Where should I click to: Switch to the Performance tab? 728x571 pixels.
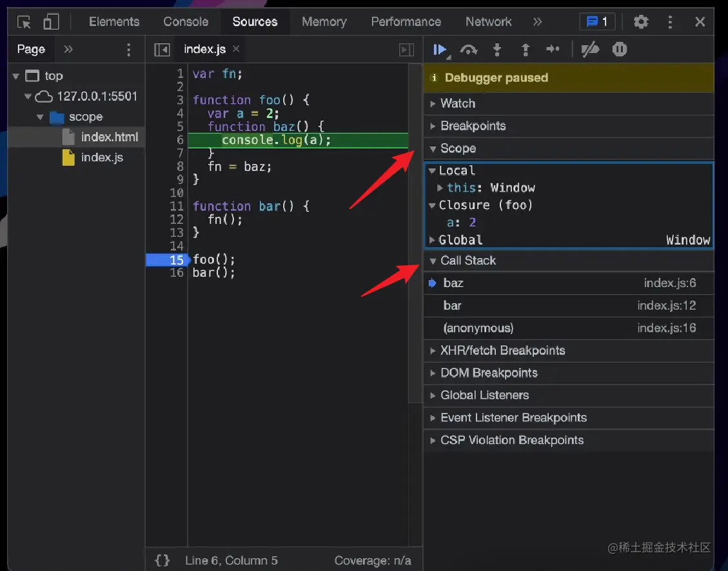tap(406, 22)
